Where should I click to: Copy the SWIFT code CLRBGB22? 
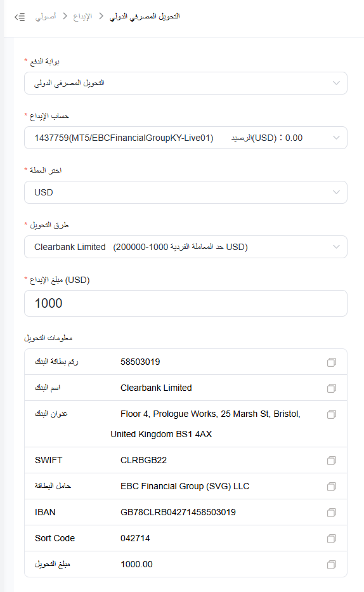[x=331, y=460]
